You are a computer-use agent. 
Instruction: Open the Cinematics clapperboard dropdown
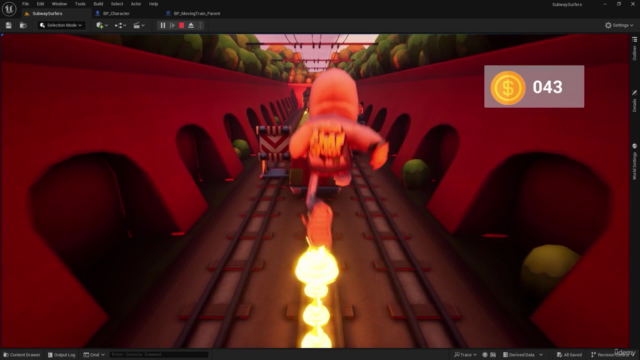coord(139,25)
